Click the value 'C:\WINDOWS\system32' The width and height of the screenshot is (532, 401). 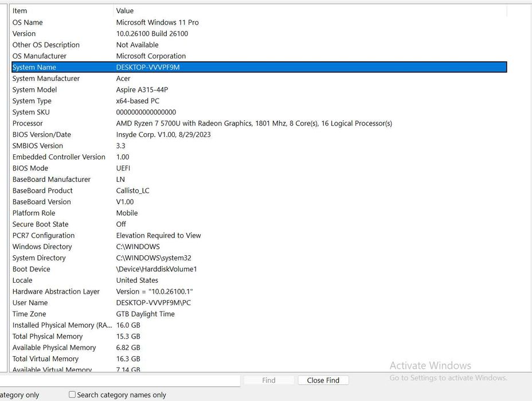tap(154, 258)
